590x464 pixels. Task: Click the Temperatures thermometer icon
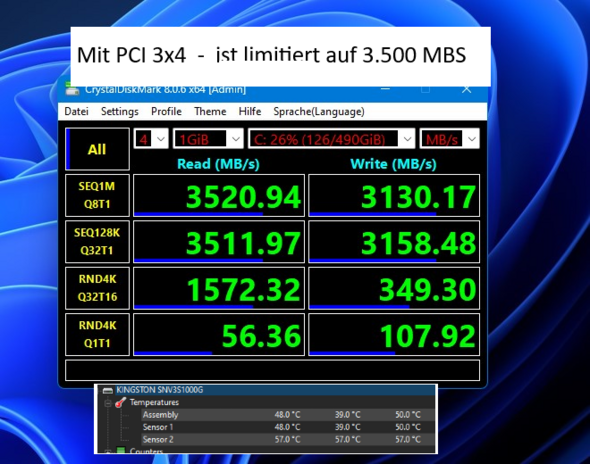pos(120,402)
